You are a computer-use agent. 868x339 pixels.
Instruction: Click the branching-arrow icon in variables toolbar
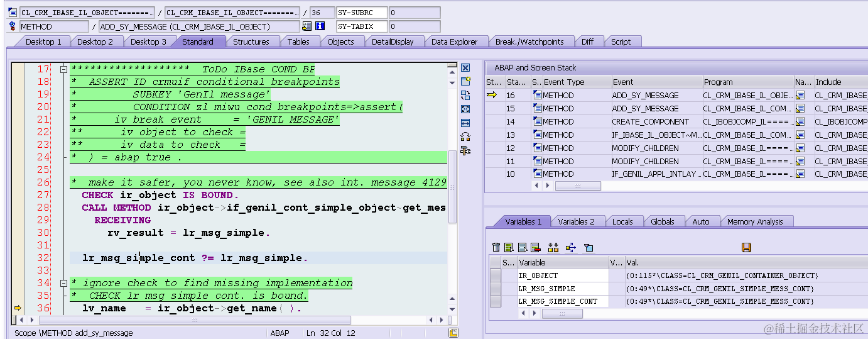(570, 248)
